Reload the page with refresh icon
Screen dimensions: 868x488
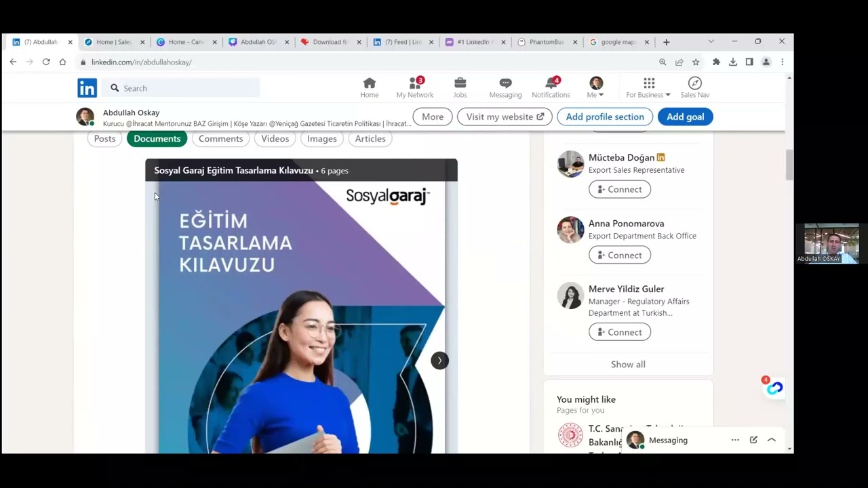[x=46, y=62]
